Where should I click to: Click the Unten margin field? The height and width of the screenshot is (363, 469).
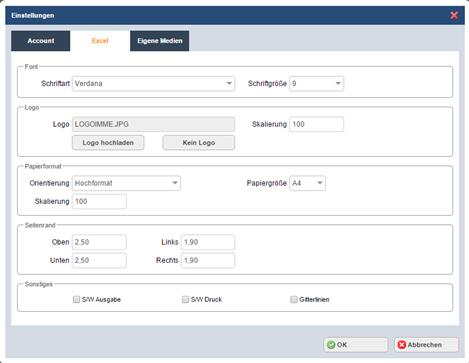99,260
